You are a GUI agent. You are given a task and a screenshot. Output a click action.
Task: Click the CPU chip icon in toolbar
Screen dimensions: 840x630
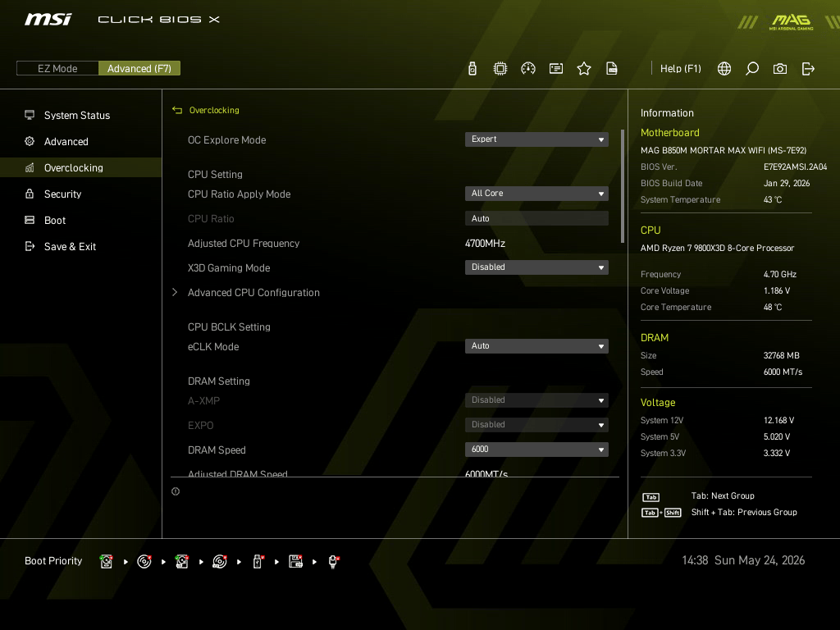[500, 69]
